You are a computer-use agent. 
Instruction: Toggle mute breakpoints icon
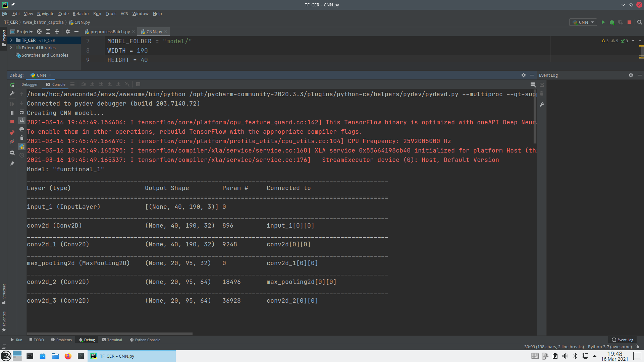[x=12, y=142]
